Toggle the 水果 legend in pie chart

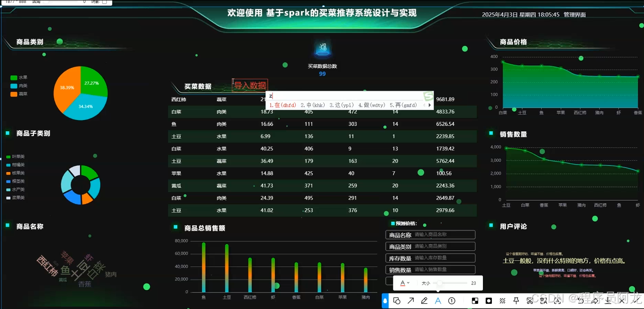(x=19, y=77)
